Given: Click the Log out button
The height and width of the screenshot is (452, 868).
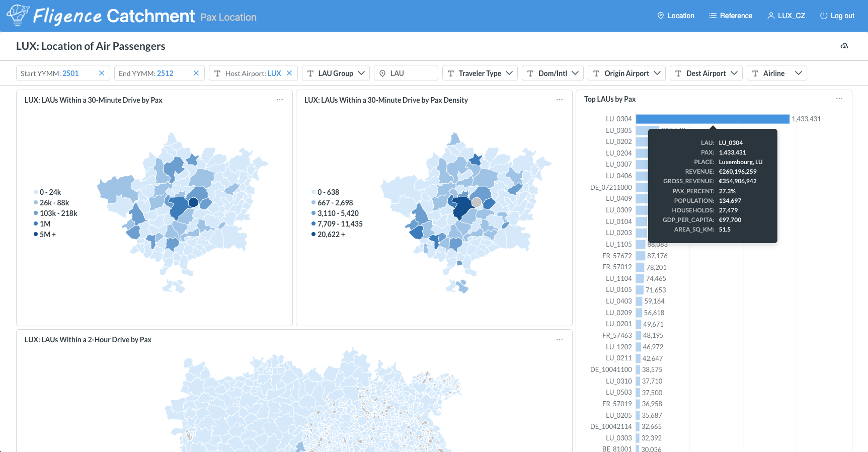Looking at the screenshot, I should (x=837, y=16).
